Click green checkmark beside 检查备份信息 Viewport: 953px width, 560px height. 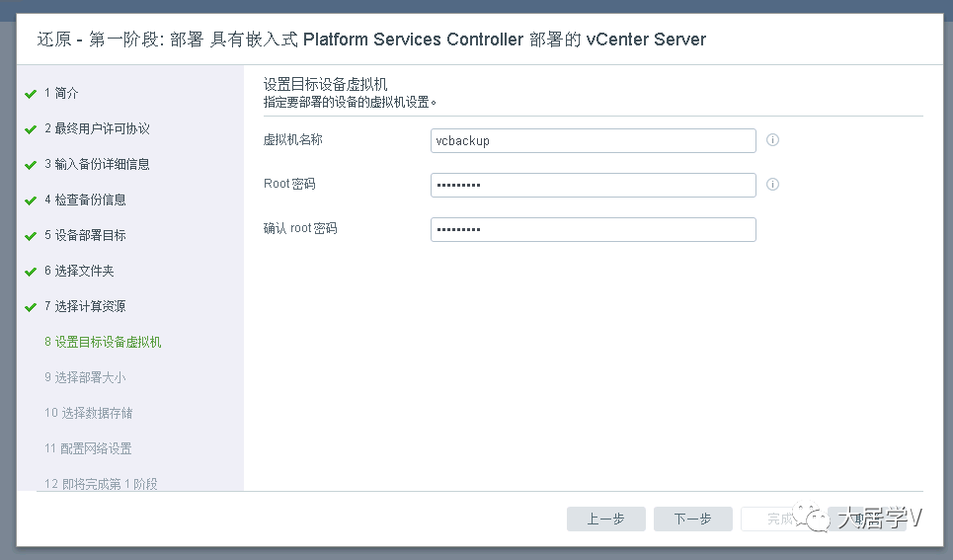tap(31, 200)
